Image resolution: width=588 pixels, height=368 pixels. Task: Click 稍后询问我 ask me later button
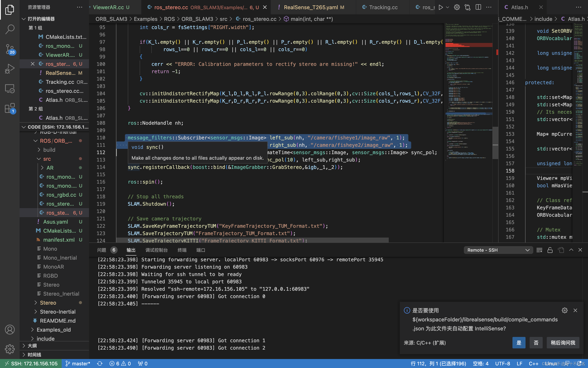tap(563, 343)
